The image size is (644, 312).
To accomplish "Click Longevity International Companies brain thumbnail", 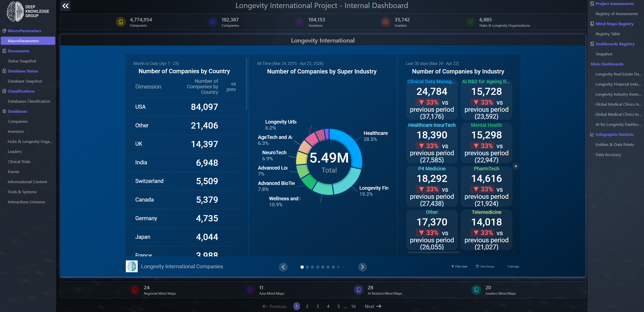I will point(132,266).
